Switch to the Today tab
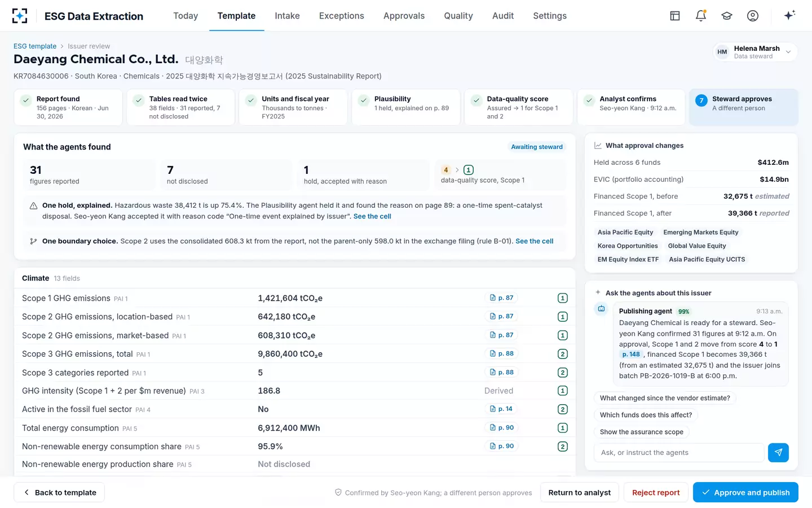812x508 pixels. click(186, 16)
